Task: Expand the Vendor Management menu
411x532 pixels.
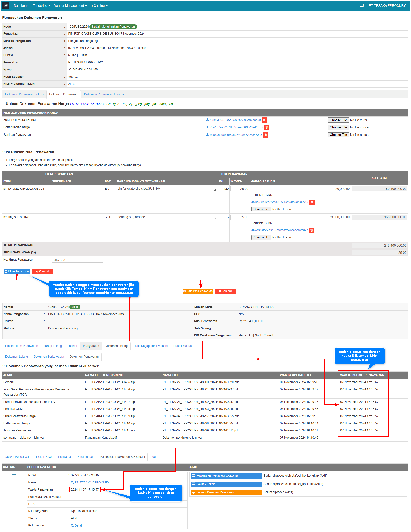Action: click(x=70, y=6)
